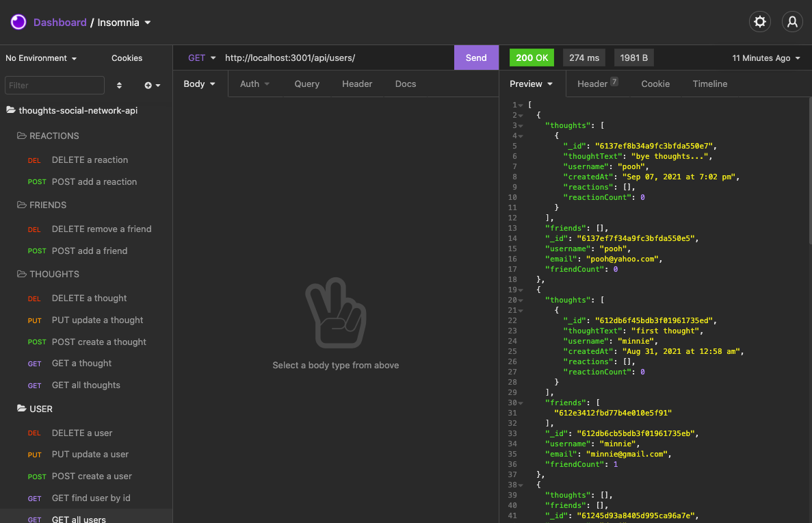Select the GET a thought request

86,363
